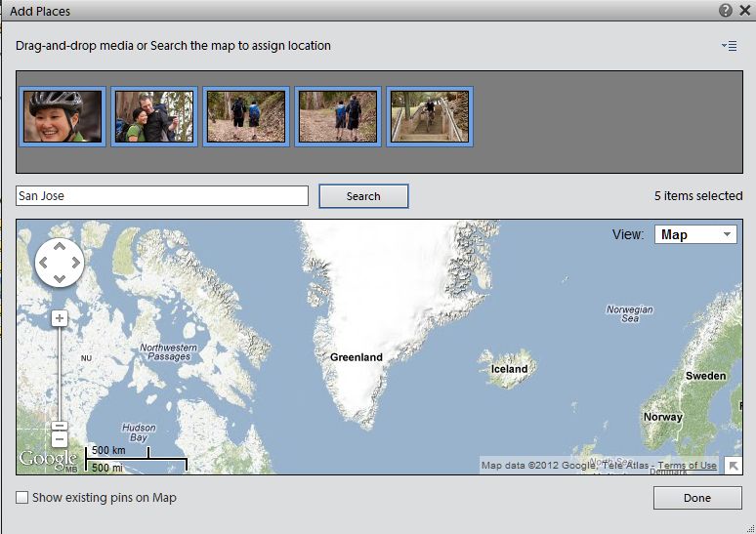The width and height of the screenshot is (756, 534).
Task: Click the Google logo on map
Action: pos(48,459)
